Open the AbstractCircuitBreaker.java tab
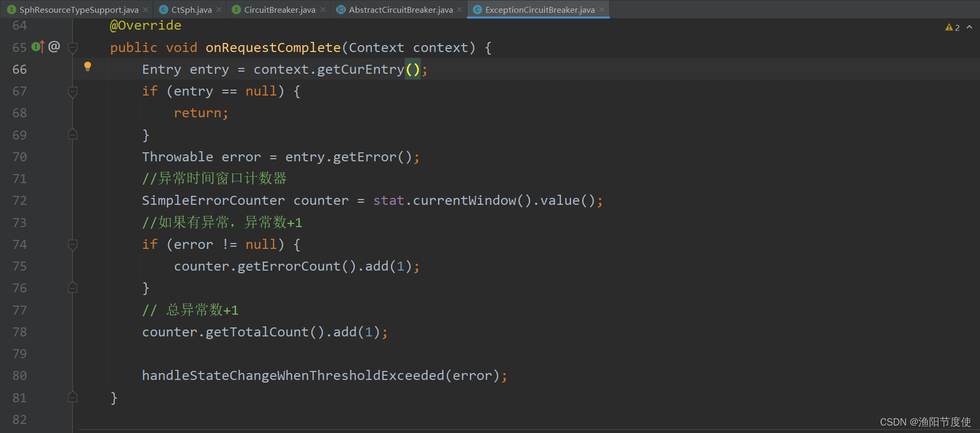 click(x=400, y=10)
